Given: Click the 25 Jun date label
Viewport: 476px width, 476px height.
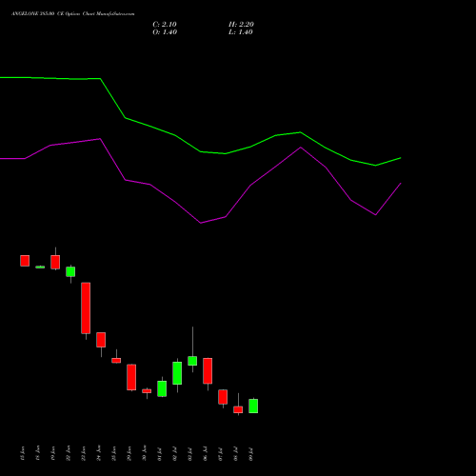Looking at the screenshot, I should point(114,453).
